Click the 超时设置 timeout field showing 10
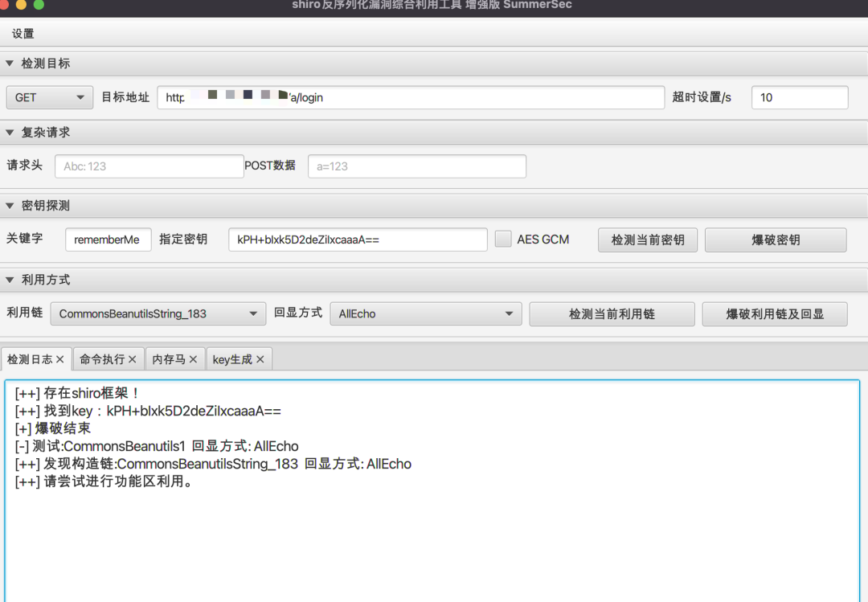Screen dimensions: 868x602 tap(800, 97)
